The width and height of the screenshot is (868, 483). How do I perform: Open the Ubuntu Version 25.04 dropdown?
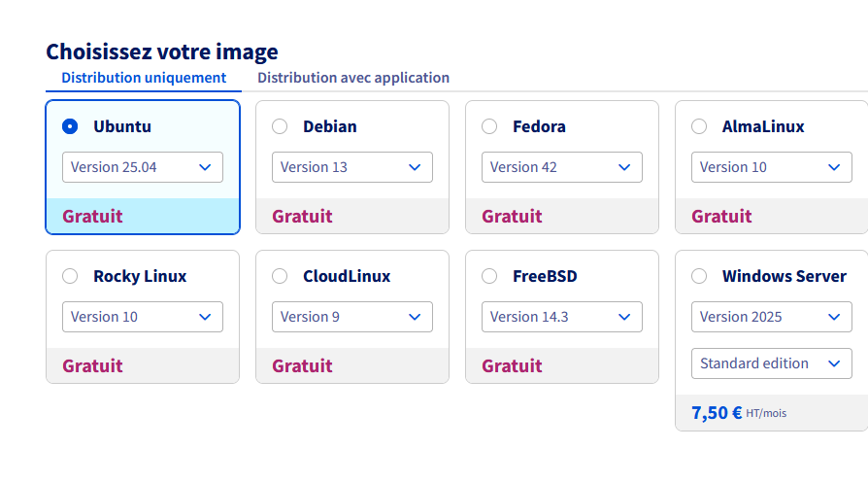click(143, 167)
